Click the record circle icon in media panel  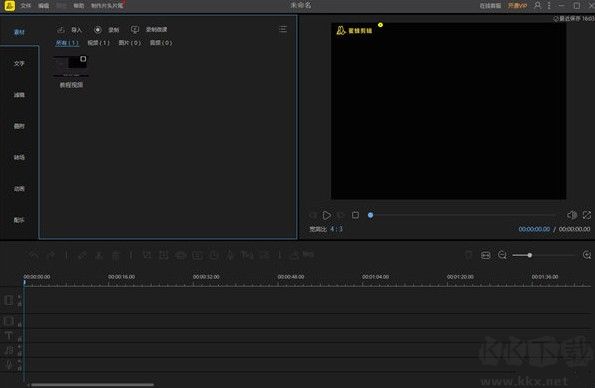(x=98, y=30)
